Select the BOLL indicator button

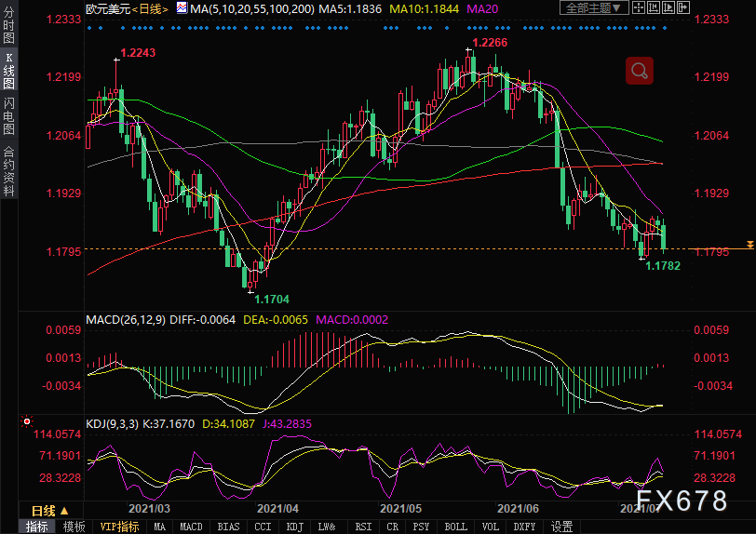pos(455,527)
